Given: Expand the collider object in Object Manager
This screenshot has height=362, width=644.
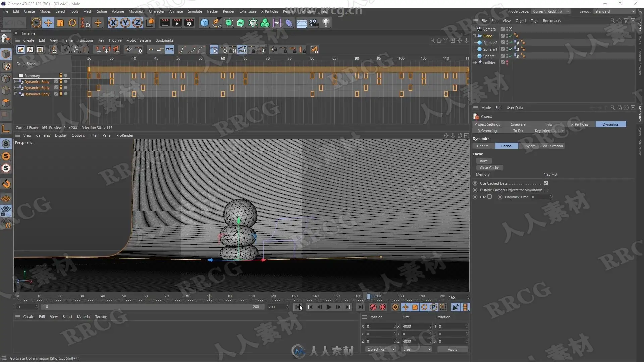Looking at the screenshot, I should click(x=474, y=63).
